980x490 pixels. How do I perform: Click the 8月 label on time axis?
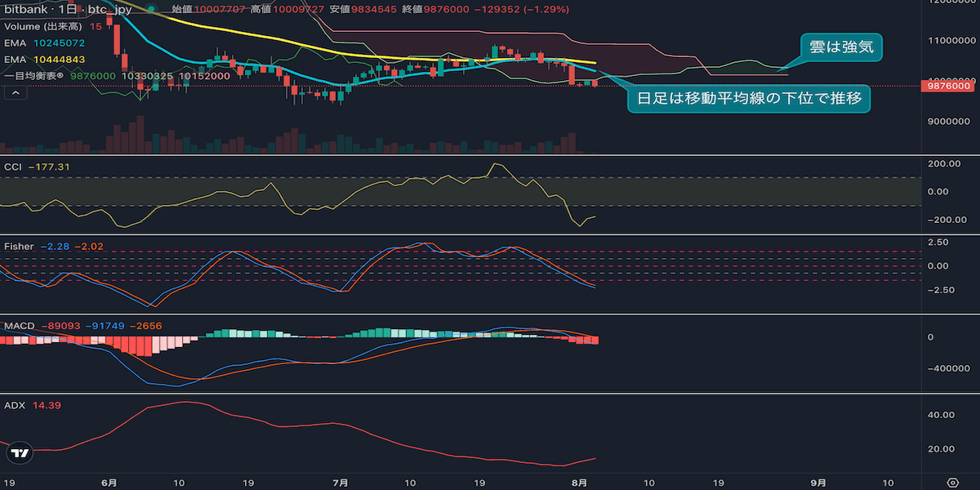coord(579,482)
